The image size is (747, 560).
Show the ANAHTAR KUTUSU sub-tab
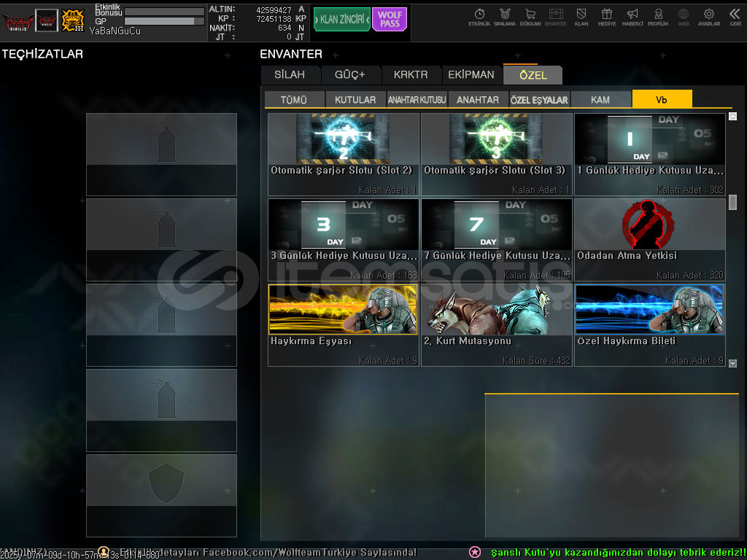click(x=417, y=99)
